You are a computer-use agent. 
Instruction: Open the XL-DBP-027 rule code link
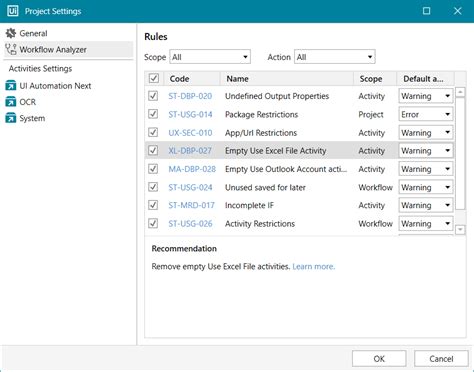(190, 151)
